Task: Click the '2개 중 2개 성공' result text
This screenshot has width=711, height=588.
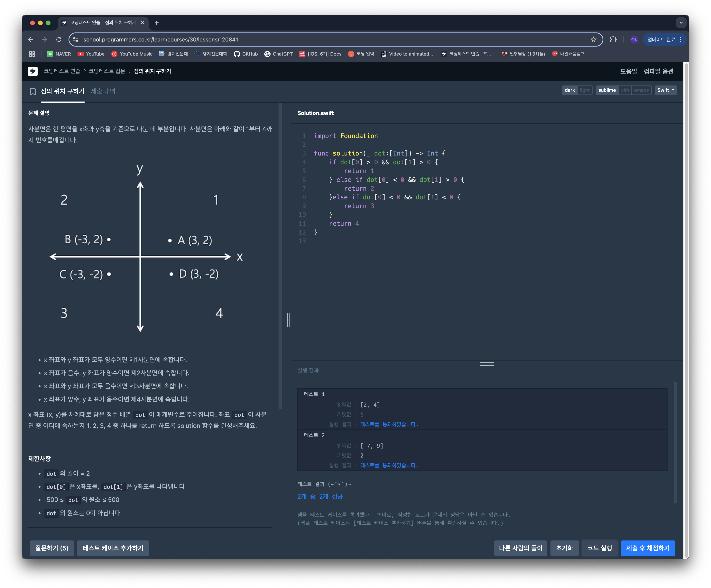Action: [x=320, y=496]
